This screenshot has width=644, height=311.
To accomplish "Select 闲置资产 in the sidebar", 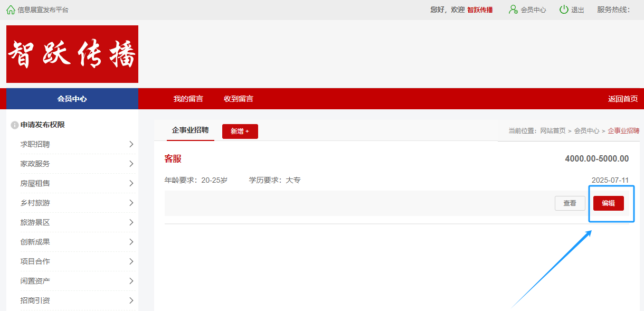I will (x=35, y=281).
